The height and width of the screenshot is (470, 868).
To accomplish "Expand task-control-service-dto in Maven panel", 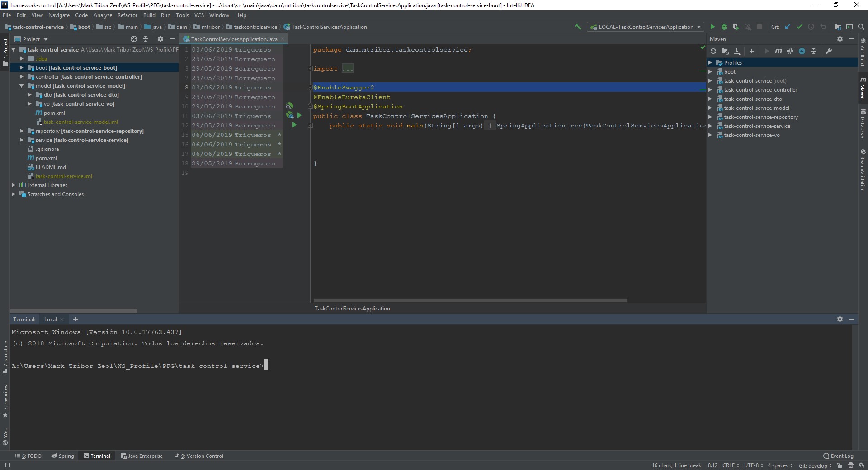I will click(x=710, y=99).
